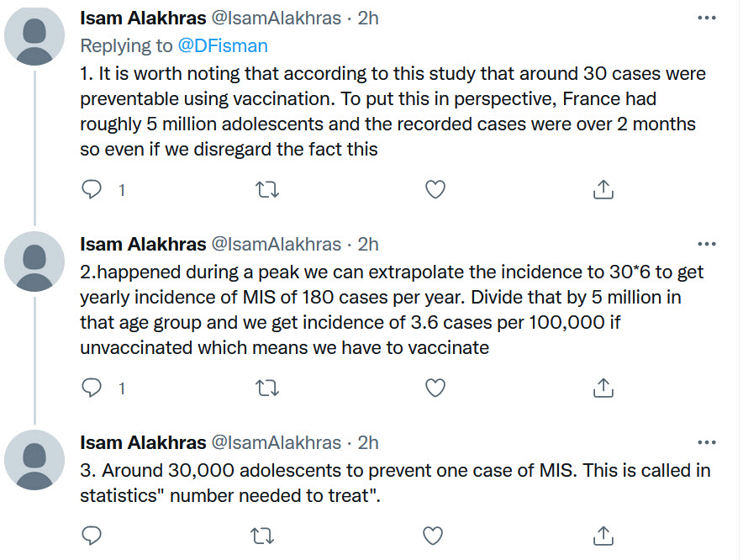Reply to the third tweet
The width and height of the screenshot is (743, 560).
[92, 535]
